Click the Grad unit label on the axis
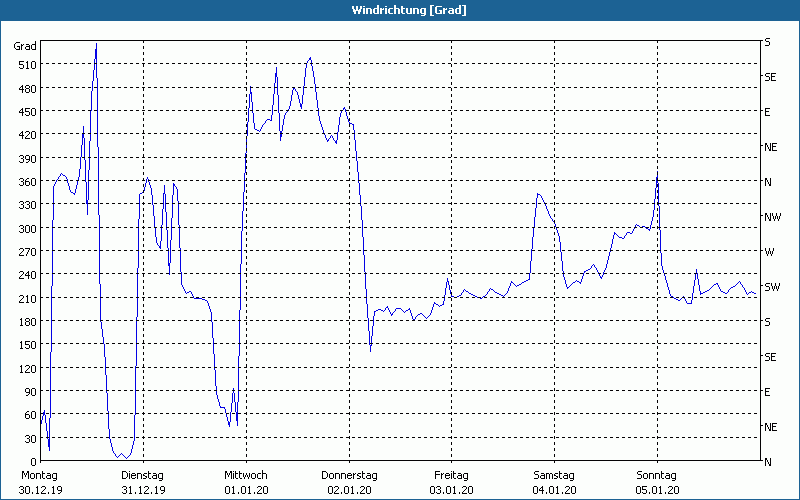The width and height of the screenshot is (800, 500). (x=25, y=46)
